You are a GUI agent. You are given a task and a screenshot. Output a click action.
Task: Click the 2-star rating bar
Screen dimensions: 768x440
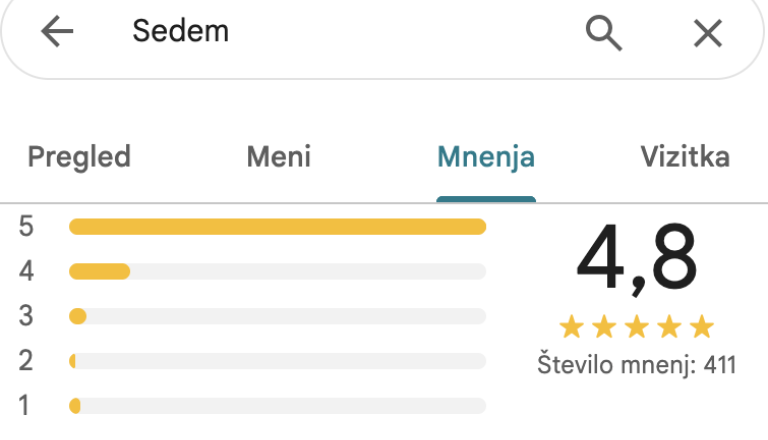point(277,360)
